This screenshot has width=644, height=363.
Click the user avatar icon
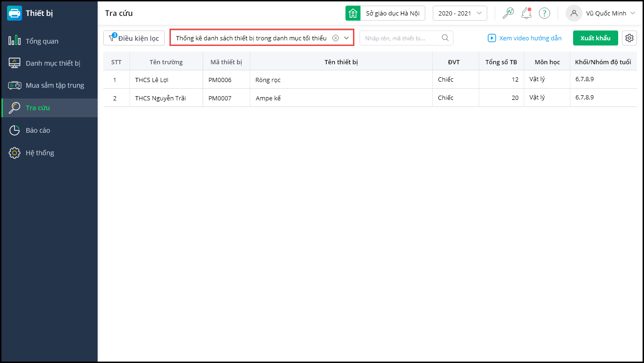[574, 13]
